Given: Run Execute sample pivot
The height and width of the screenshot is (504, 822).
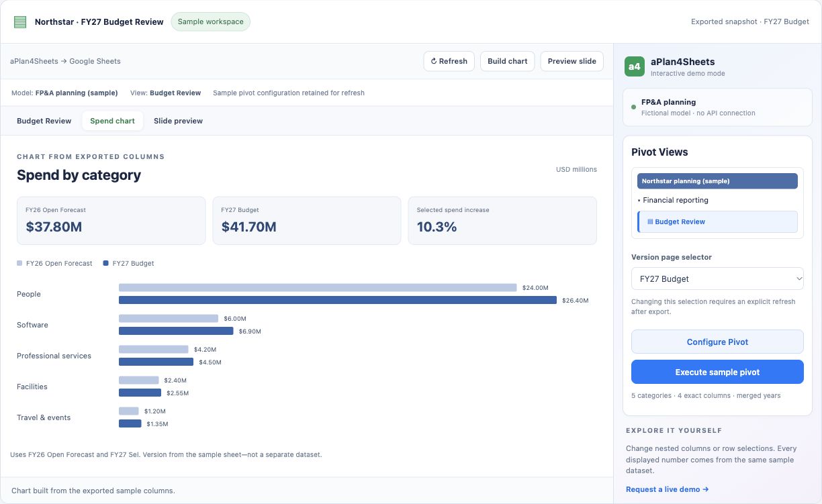Looking at the screenshot, I should pyautogui.click(x=717, y=372).
